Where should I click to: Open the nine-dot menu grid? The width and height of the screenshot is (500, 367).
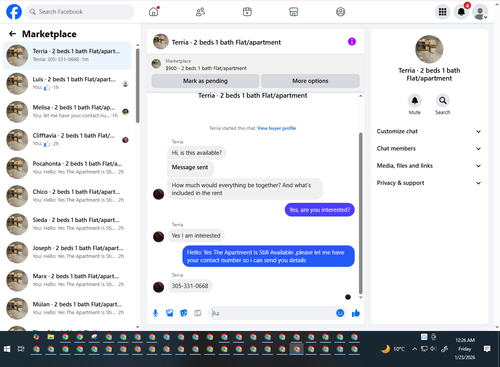(442, 12)
